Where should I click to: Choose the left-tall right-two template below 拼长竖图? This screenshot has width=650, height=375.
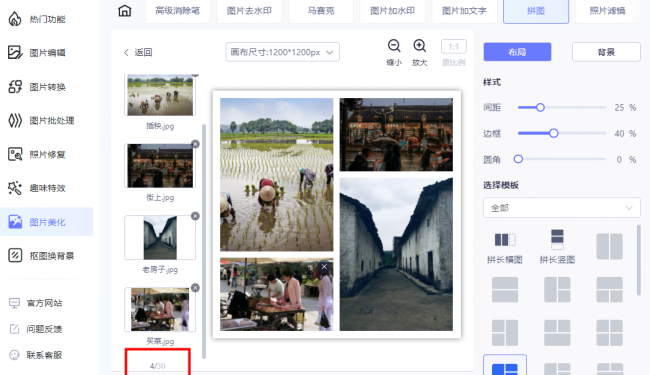point(557,289)
